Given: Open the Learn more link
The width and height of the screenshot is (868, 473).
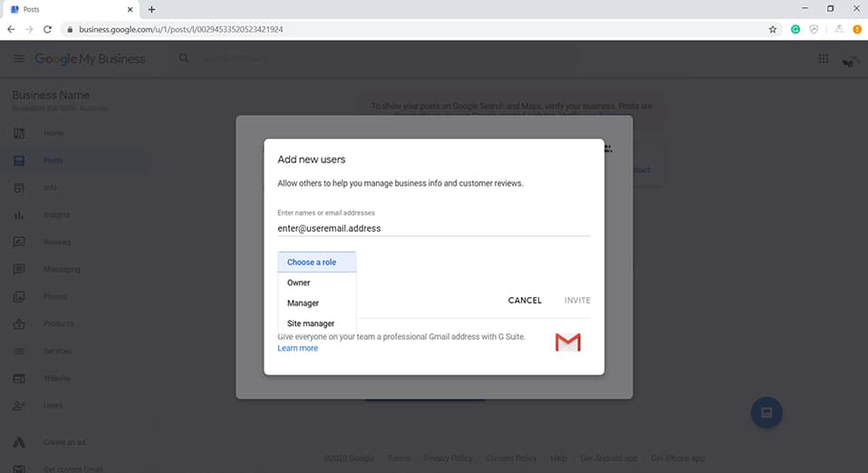Looking at the screenshot, I should point(298,348).
